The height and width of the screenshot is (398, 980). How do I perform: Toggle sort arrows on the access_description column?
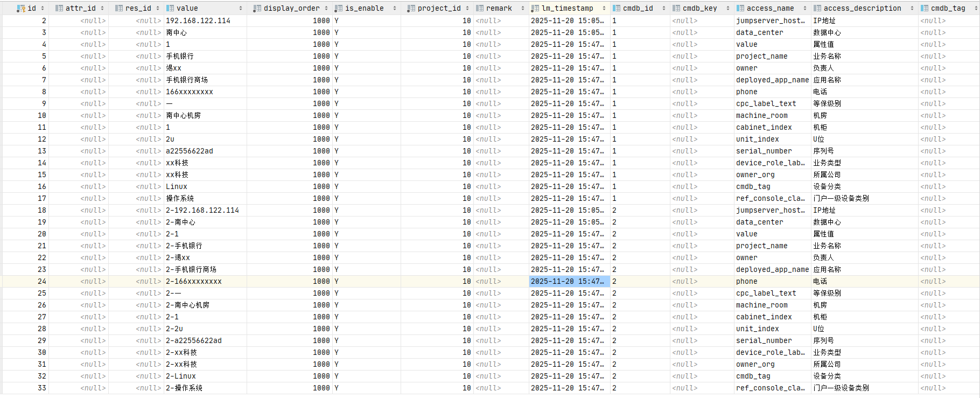(912, 8)
